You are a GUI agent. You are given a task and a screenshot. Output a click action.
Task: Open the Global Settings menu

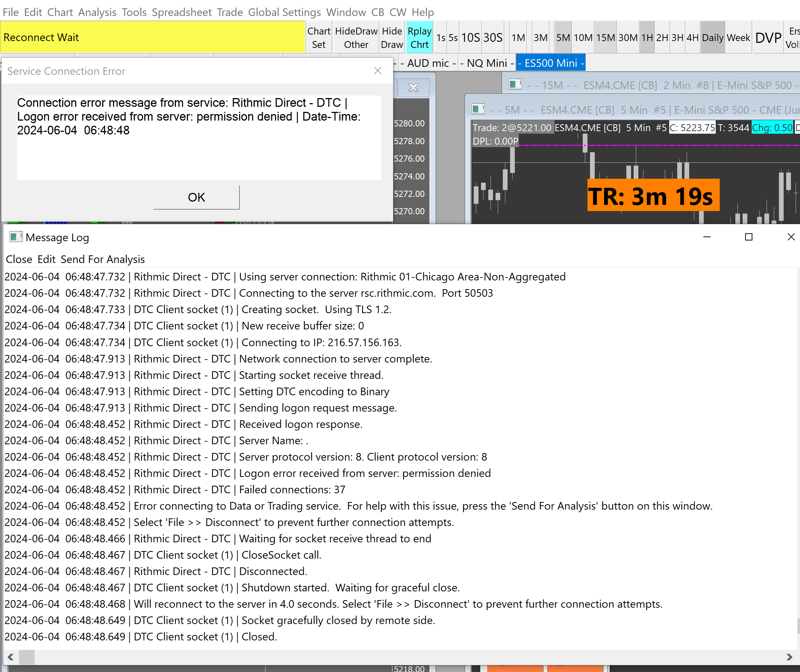(x=284, y=12)
